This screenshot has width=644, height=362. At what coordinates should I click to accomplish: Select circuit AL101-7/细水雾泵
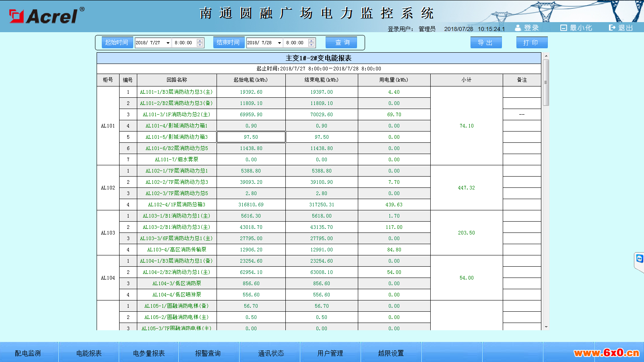click(177, 160)
